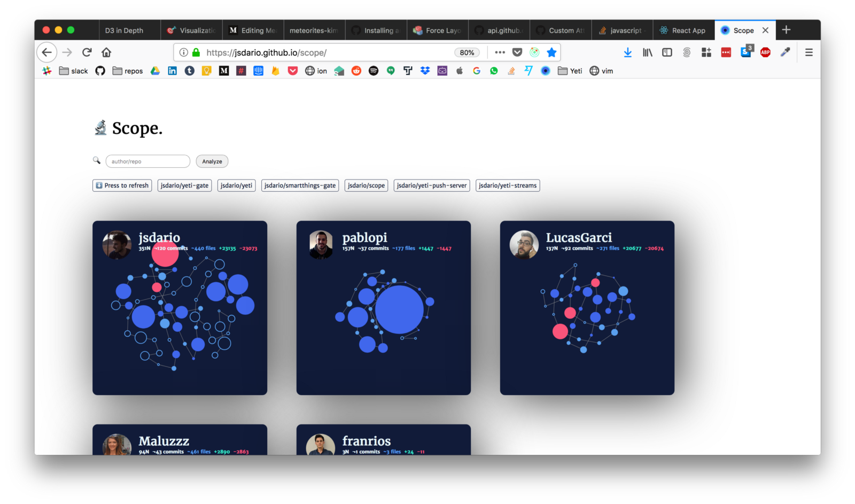Open the Slack bookmark icon
The height and width of the screenshot is (504, 855).
click(x=47, y=71)
